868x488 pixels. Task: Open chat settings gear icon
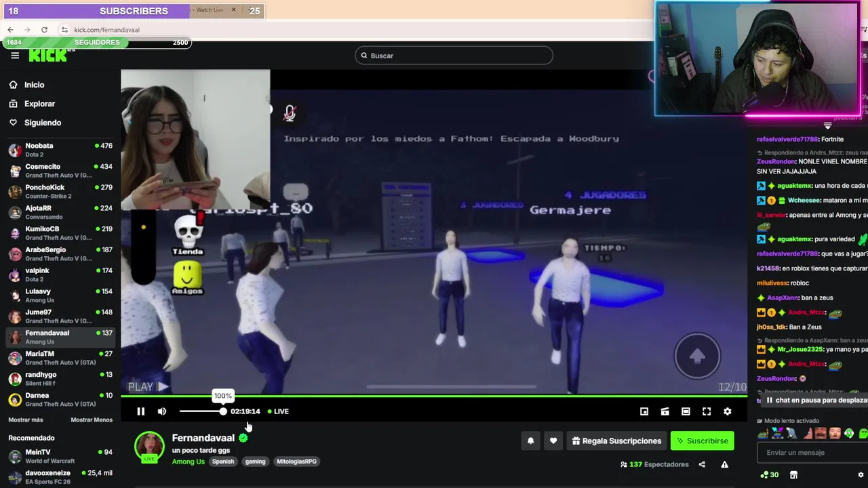[861, 475]
